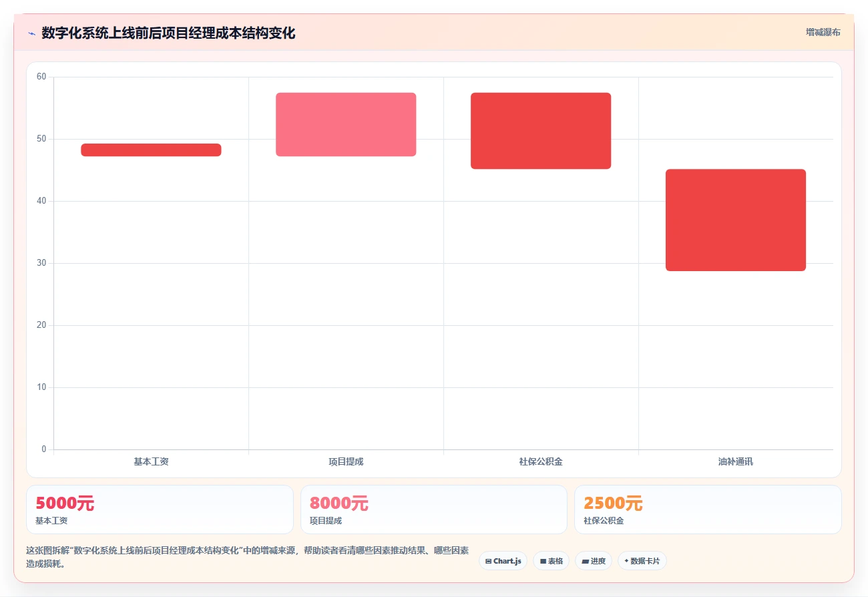Image resolution: width=868 pixels, height=597 pixels.
Task: Click the lightning icon beside the chart title
Action: pos(31,33)
